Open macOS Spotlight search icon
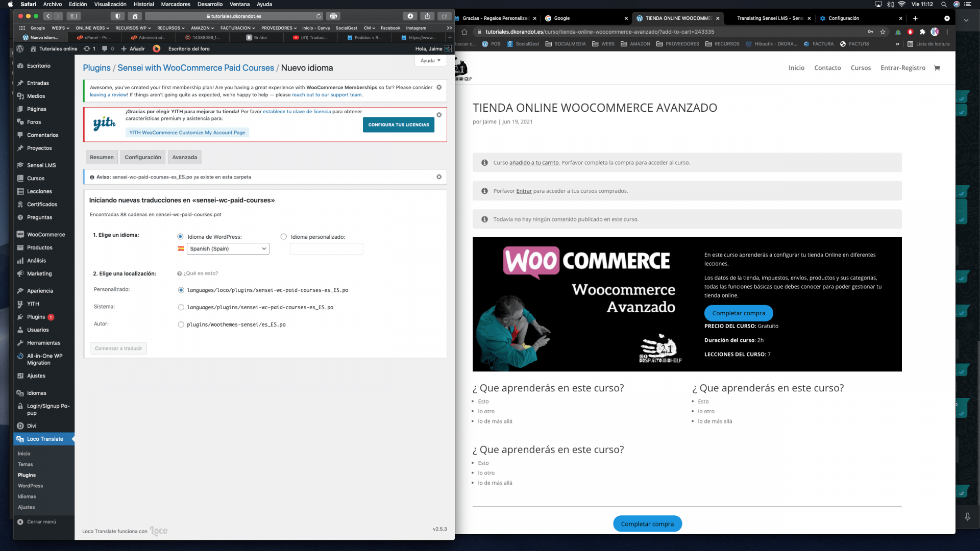The width and height of the screenshot is (980, 551). tap(944, 4)
